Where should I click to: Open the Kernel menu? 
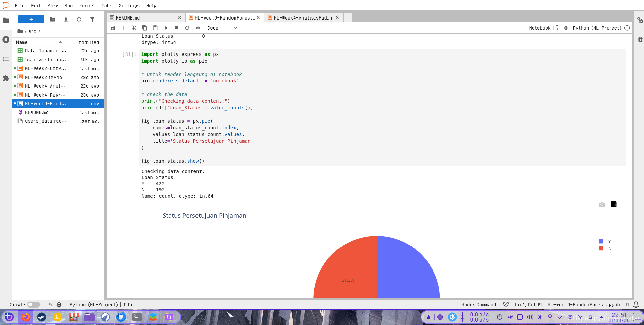click(x=87, y=6)
